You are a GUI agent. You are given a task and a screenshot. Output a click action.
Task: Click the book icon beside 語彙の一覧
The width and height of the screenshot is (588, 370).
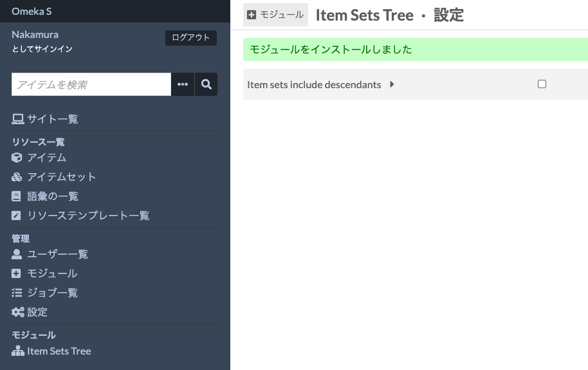click(16, 196)
